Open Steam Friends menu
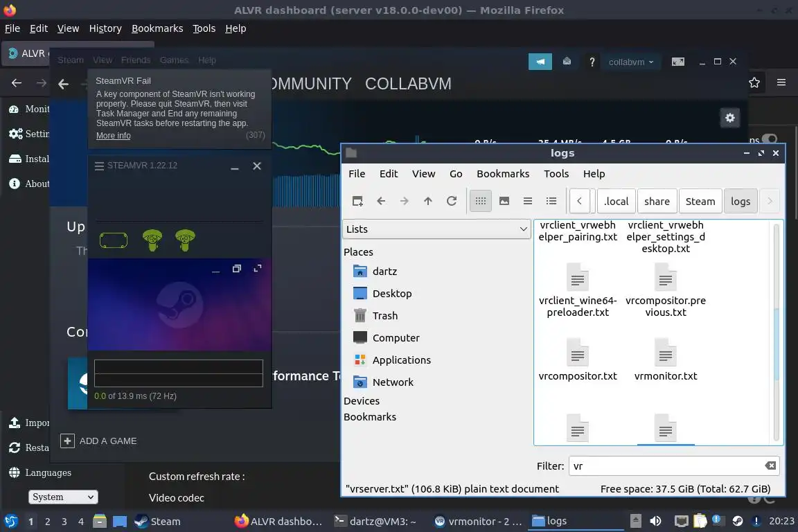 [x=136, y=60]
